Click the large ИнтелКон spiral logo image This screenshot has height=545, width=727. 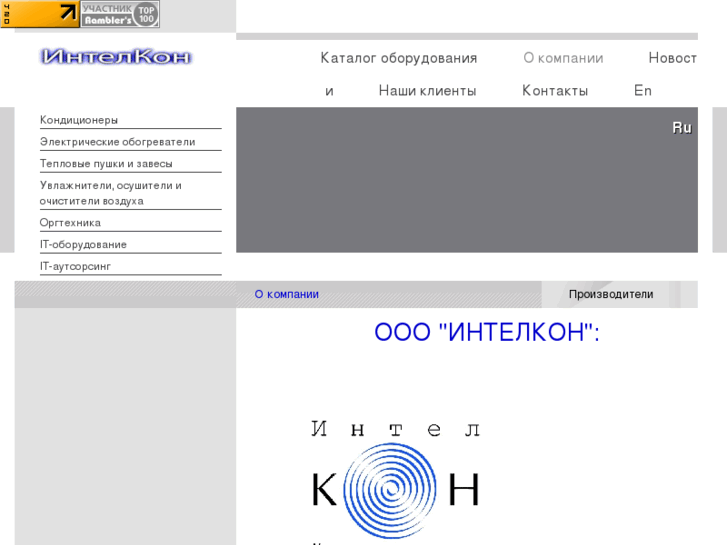point(395,481)
